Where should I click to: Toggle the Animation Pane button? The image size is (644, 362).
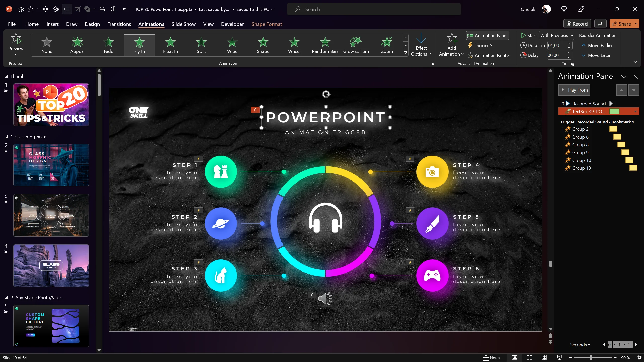pos(487,35)
